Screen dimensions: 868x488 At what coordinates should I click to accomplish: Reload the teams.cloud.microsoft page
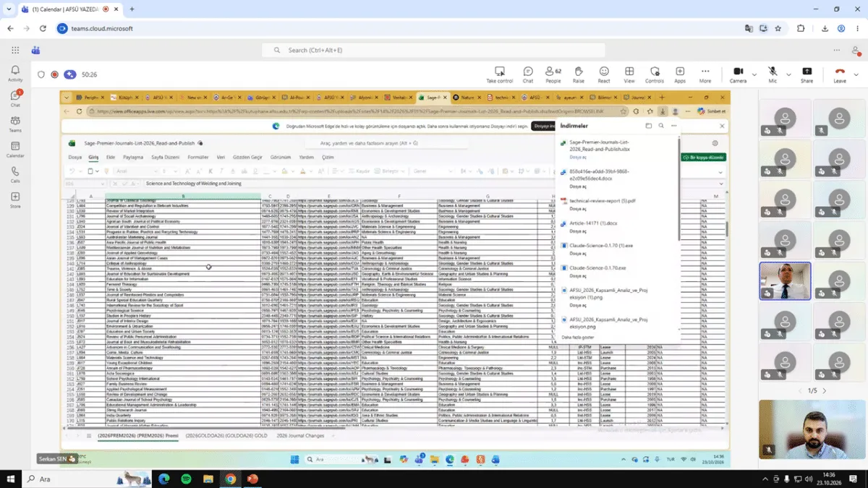(x=43, y=29)
